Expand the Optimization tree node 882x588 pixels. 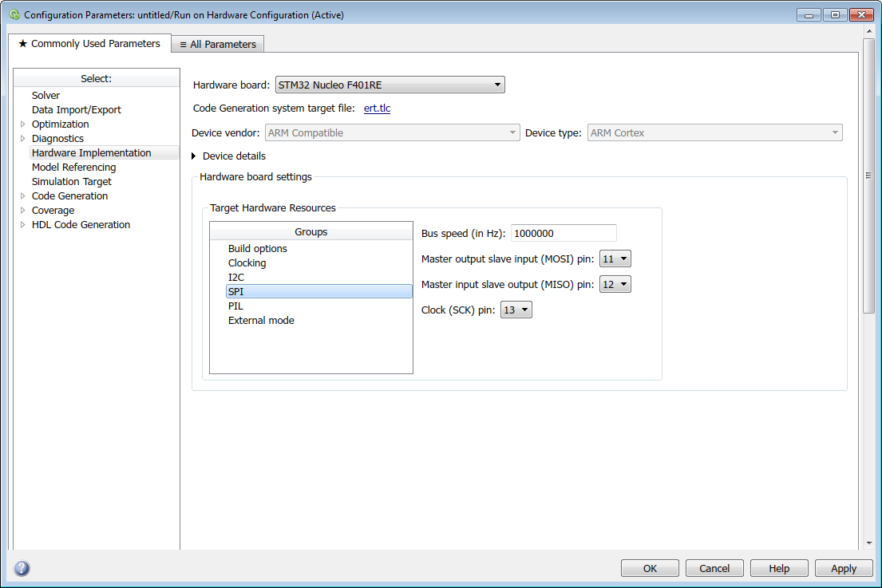(x=22, y=124)
